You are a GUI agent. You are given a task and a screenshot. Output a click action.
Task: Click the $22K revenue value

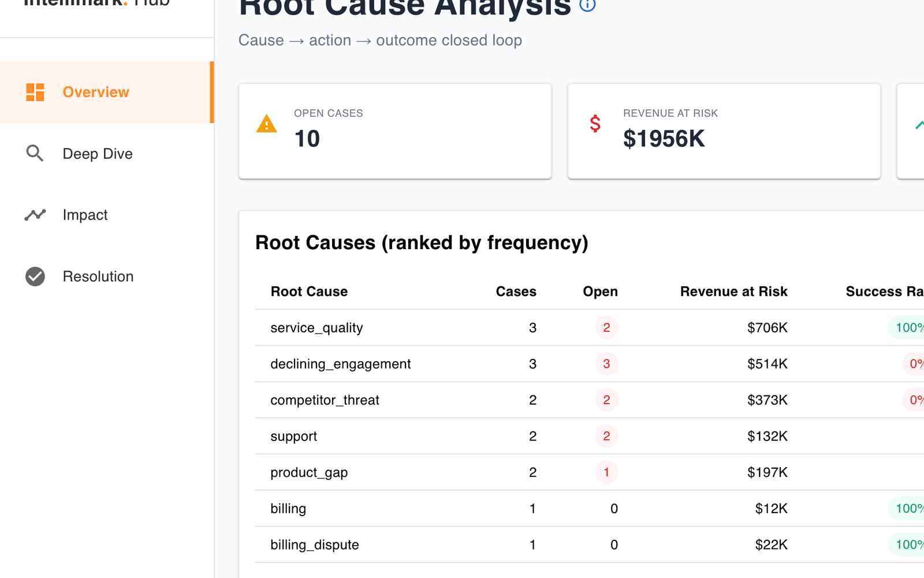772,544
